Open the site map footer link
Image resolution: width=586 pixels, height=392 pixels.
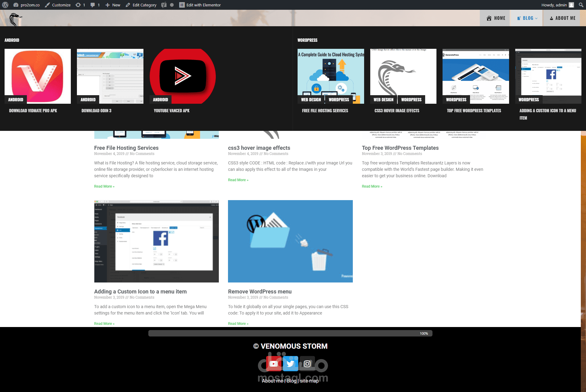click(x=309, y=381)
